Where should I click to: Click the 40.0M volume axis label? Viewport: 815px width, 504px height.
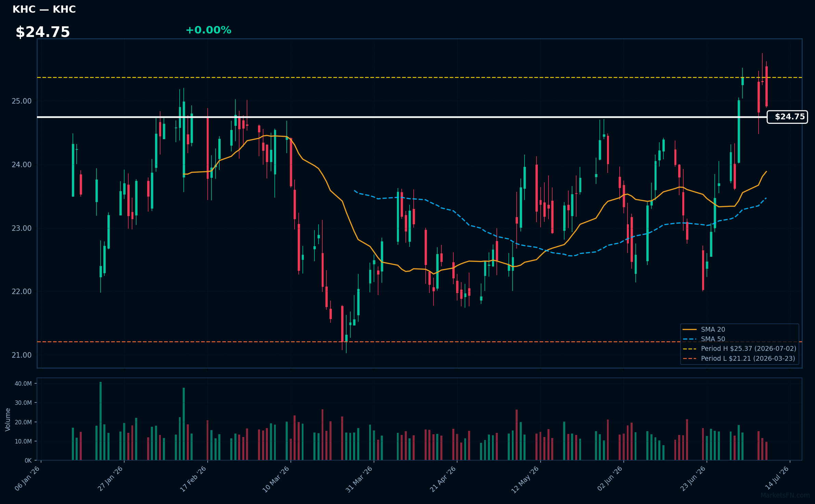coord(23,384)
